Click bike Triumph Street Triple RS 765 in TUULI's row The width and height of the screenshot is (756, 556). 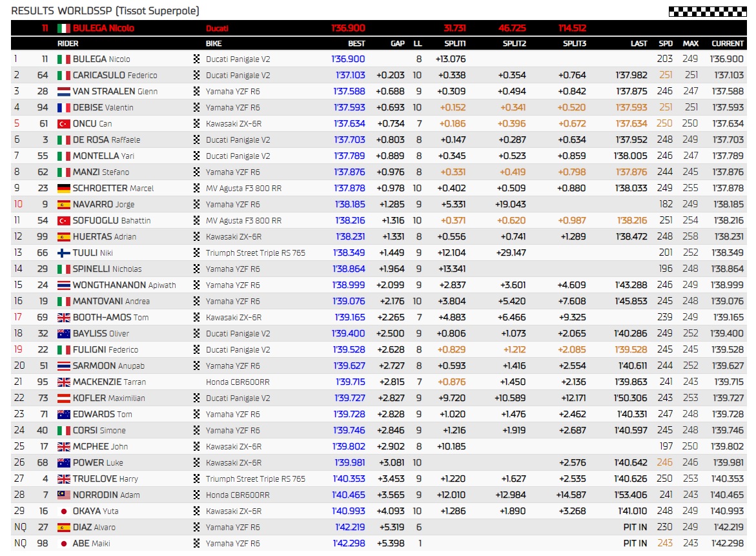256,253
